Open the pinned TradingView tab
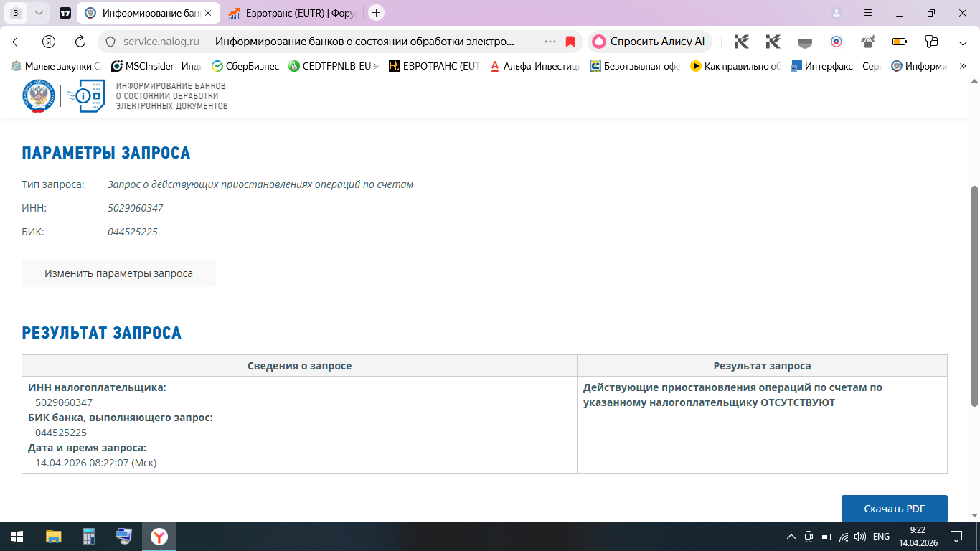The height and width of the screenshot is (551, 980). (65, 13)
